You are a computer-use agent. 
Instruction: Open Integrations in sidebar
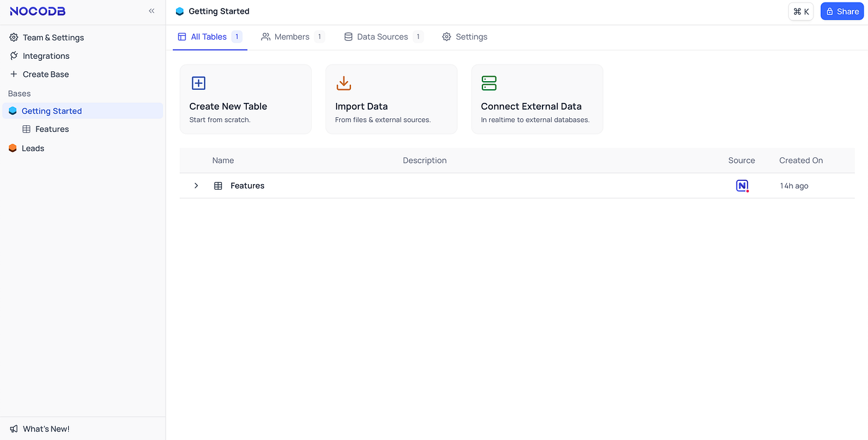coord(46,56)
